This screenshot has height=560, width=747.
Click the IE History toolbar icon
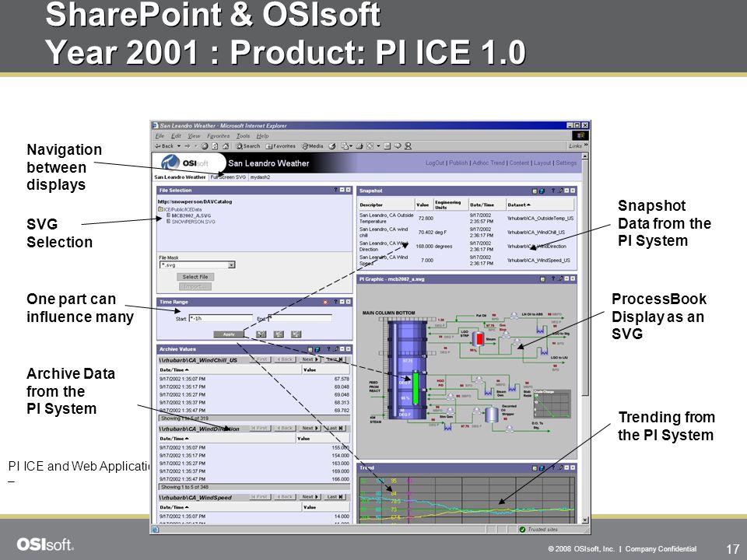click(332, 146)
